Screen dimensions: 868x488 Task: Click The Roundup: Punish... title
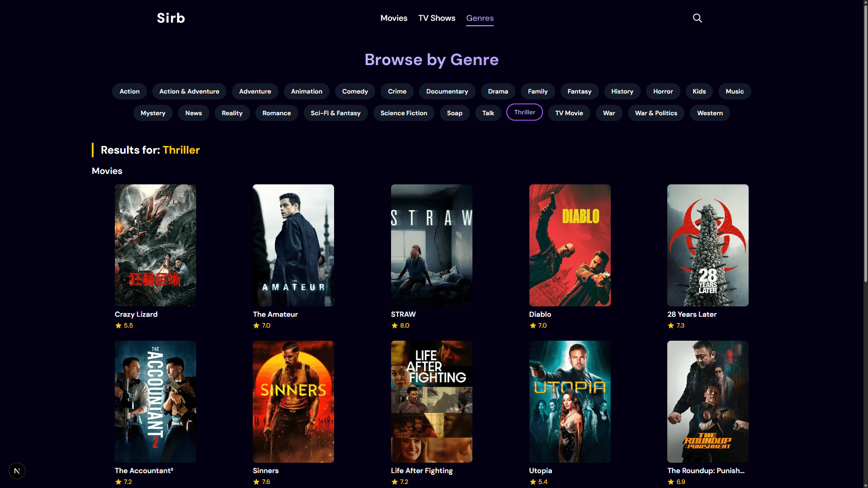click(706, 471)
